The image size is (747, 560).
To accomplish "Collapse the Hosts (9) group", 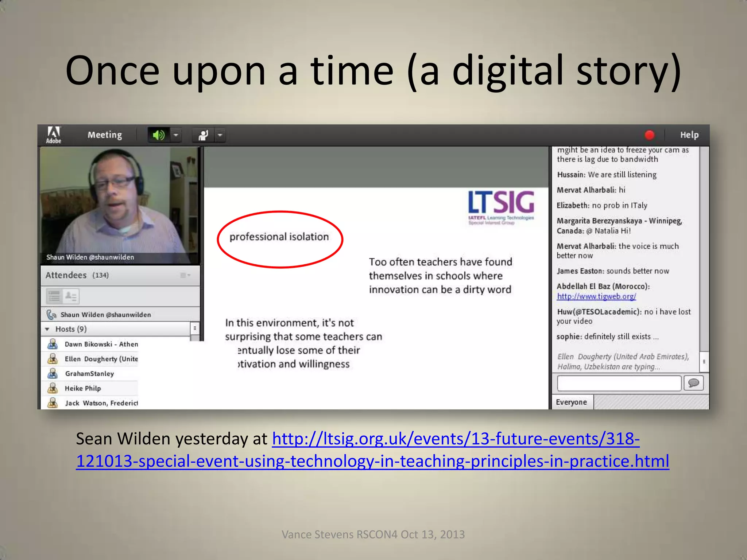I will coord(47,329).
